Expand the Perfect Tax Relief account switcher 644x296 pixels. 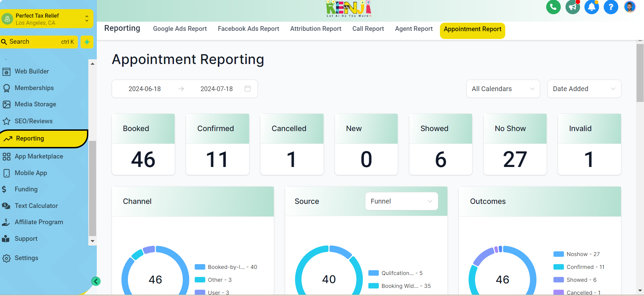(87, 18)
